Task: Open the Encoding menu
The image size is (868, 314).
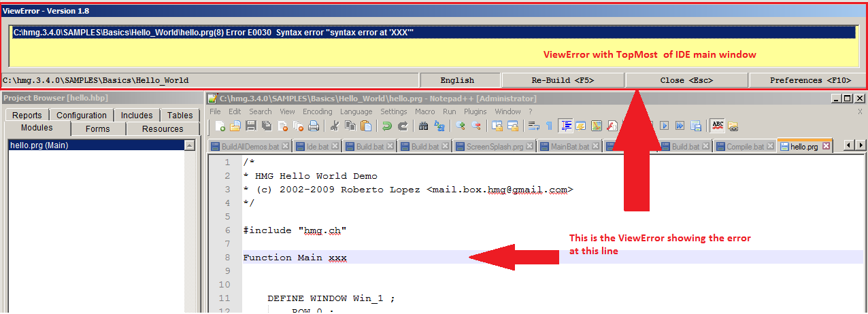Action: click(x=317, y=111)
